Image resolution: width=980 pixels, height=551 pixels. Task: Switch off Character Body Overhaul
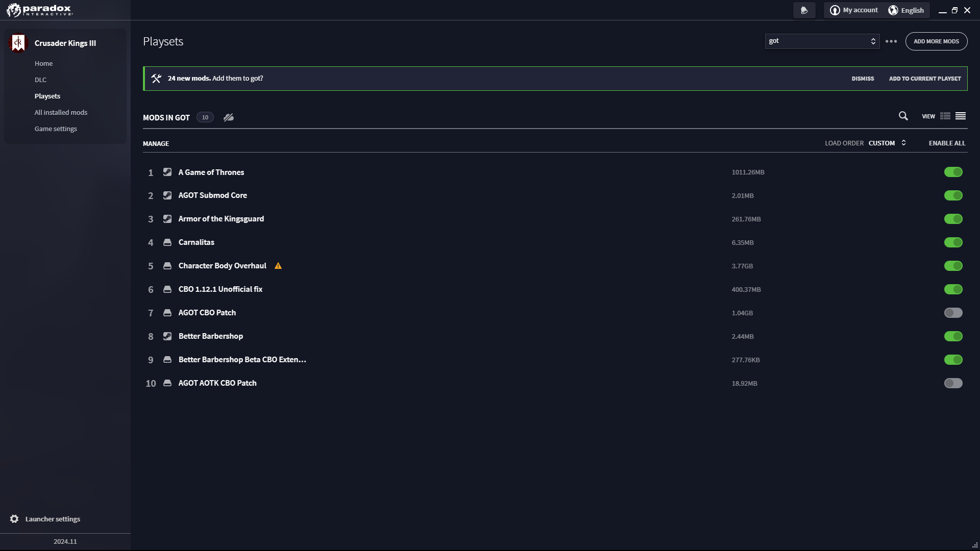[x=953, y=266]
